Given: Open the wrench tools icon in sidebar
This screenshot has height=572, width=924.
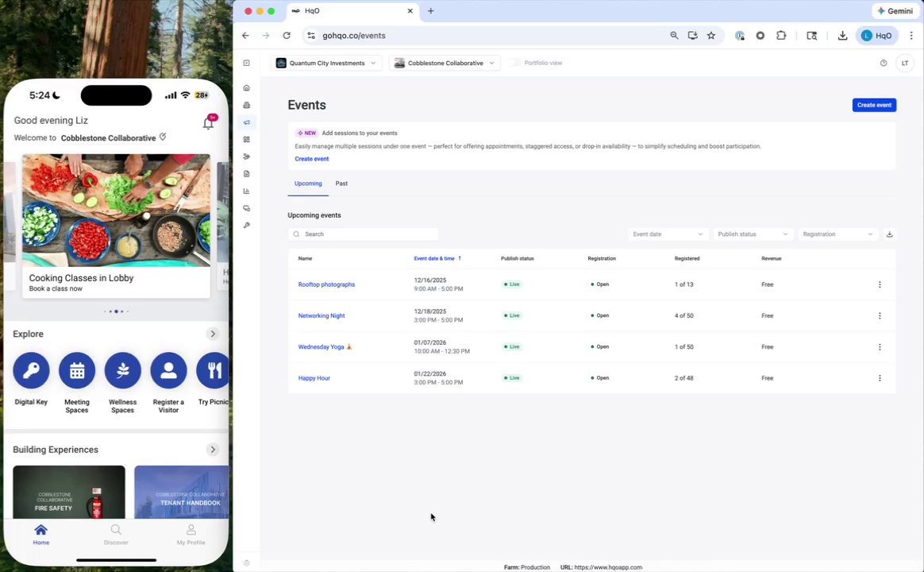Looking at the screenshot, I should [x=246, y=226].
